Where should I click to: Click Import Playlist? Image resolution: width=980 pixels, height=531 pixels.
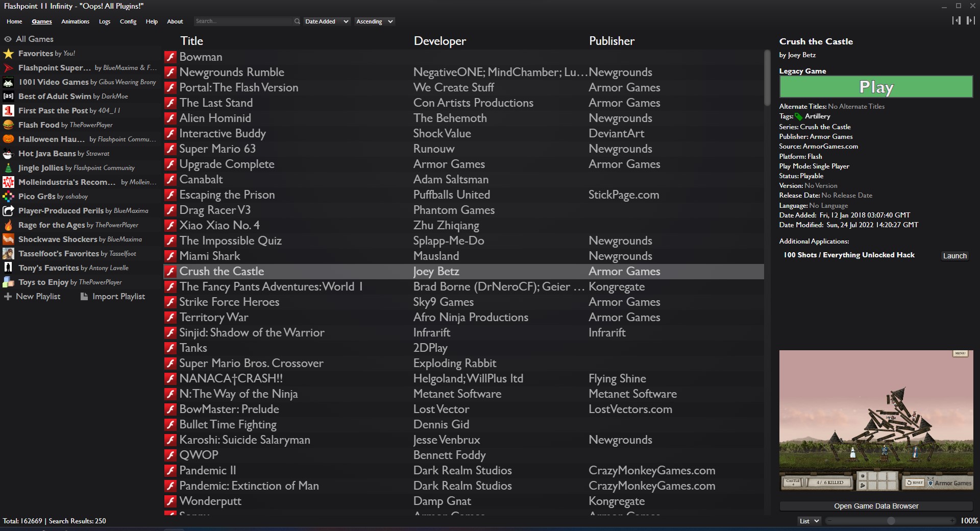pyautogui.click(x=113, y=297)
